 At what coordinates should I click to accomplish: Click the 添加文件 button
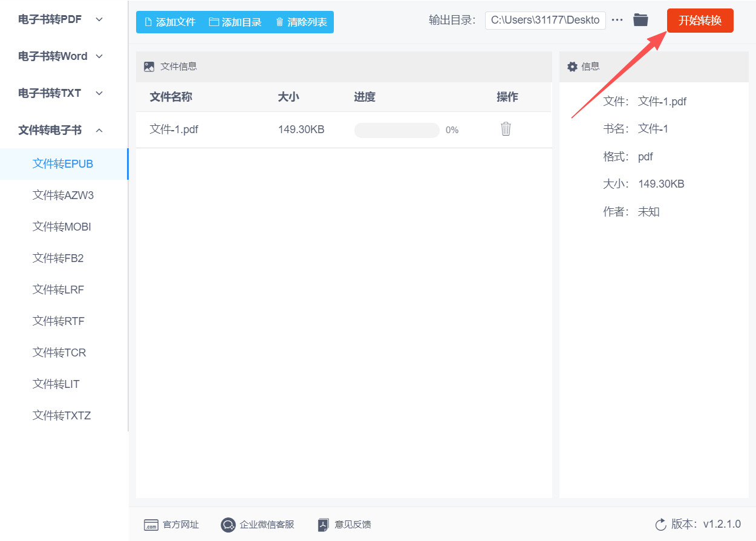(170, 22)
